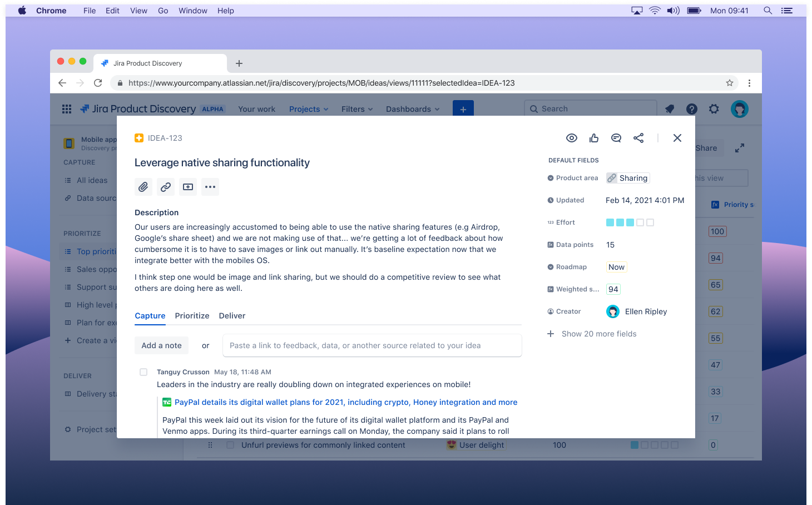
Task: Expand Show 20 more fields
Action: pyautogui.click(x=592, y=334)
